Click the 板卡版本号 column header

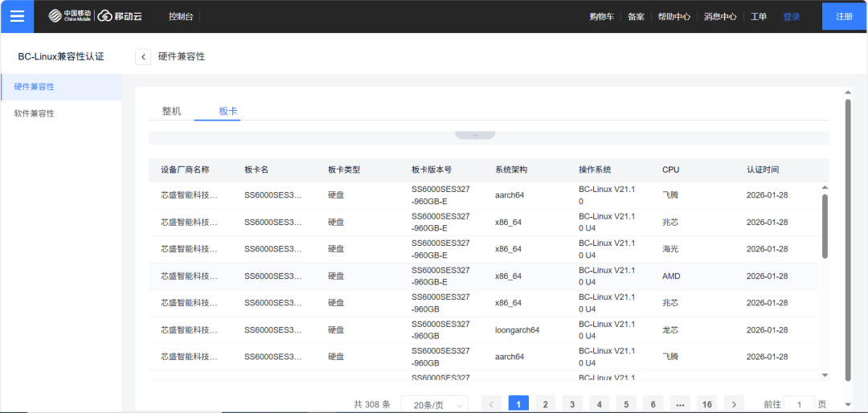coord(432,170)
